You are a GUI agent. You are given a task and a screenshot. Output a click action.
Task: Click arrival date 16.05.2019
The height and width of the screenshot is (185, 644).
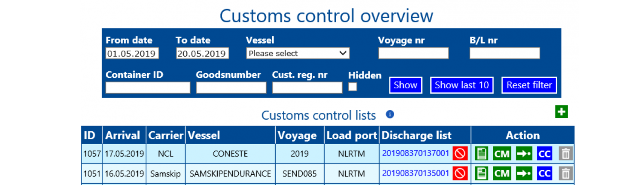click(125, 174)
